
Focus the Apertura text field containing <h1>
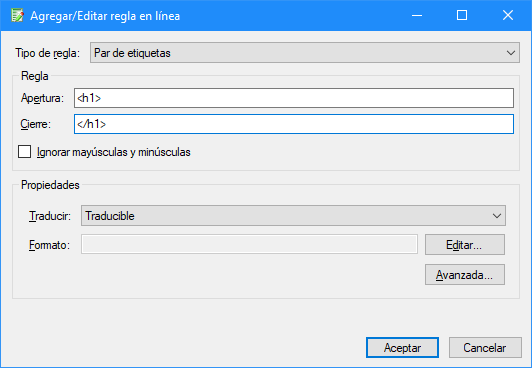[294, 98]
